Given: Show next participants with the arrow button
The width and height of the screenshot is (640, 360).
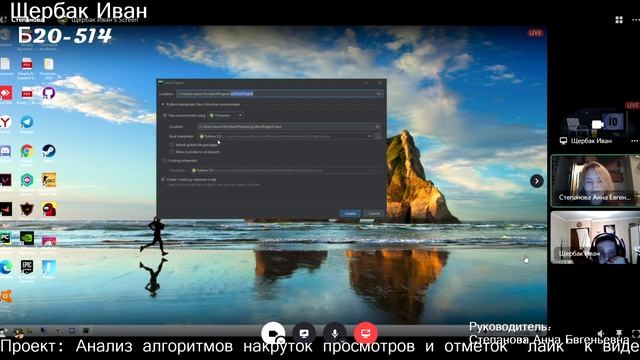Looking at the screenshot, I should tap(536, 181).
